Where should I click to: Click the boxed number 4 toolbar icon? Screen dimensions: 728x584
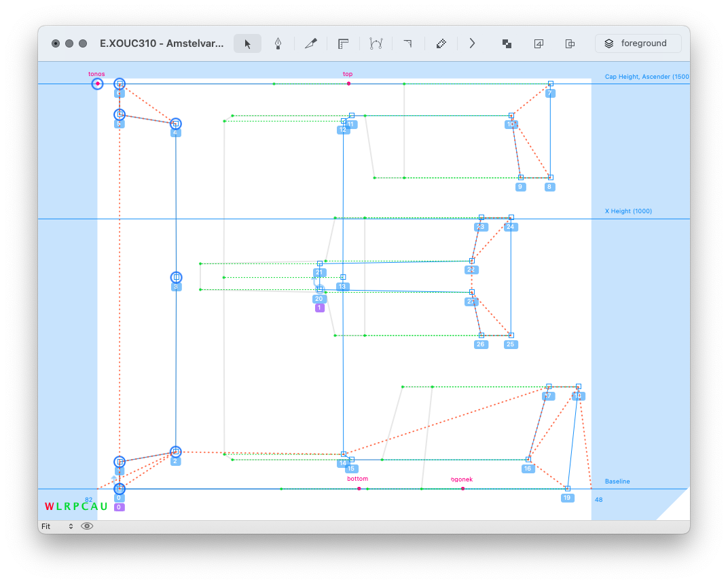pyautogui.click(x=539, y=43)
